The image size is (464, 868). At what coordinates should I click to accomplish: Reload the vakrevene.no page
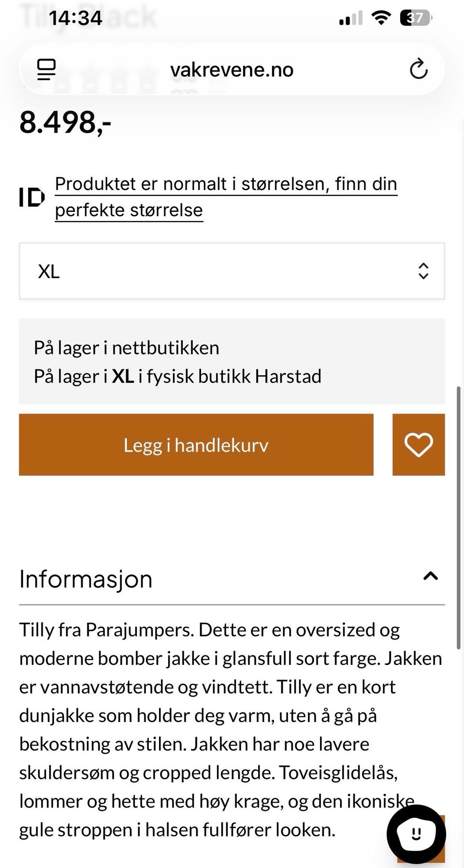point(419,70)
